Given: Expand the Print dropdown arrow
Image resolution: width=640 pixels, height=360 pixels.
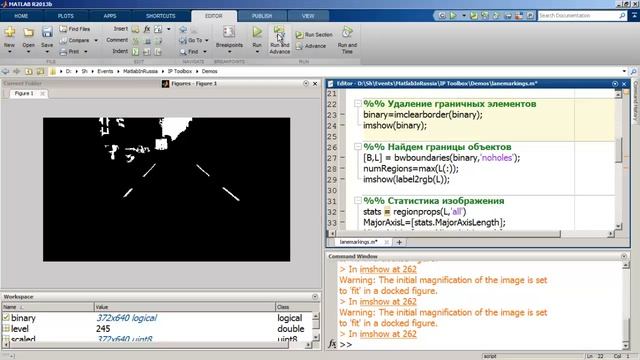Looking at the screenshot, I should point(86,52).
